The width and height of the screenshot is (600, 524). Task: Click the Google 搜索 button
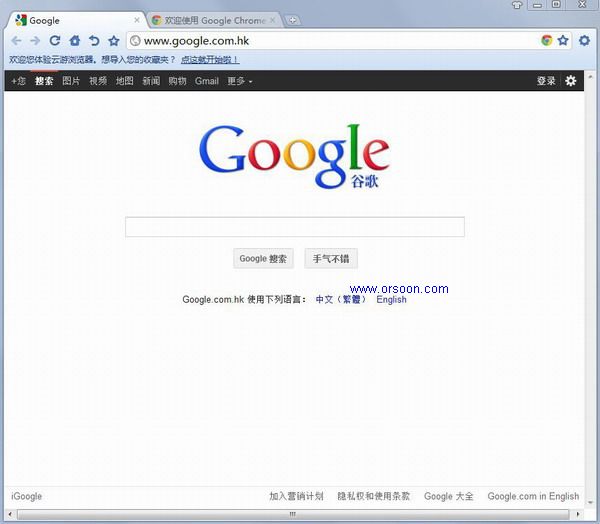tap(263, 258)
